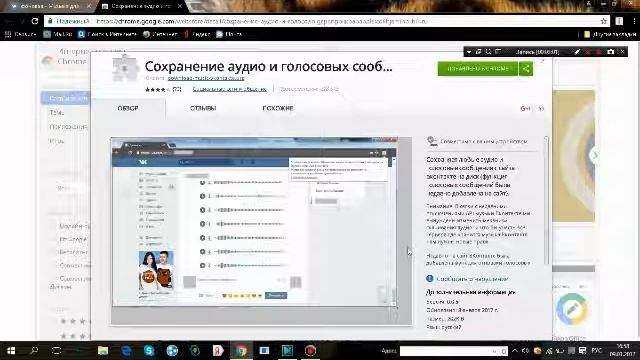Click the green share icon button

[526, 69]
